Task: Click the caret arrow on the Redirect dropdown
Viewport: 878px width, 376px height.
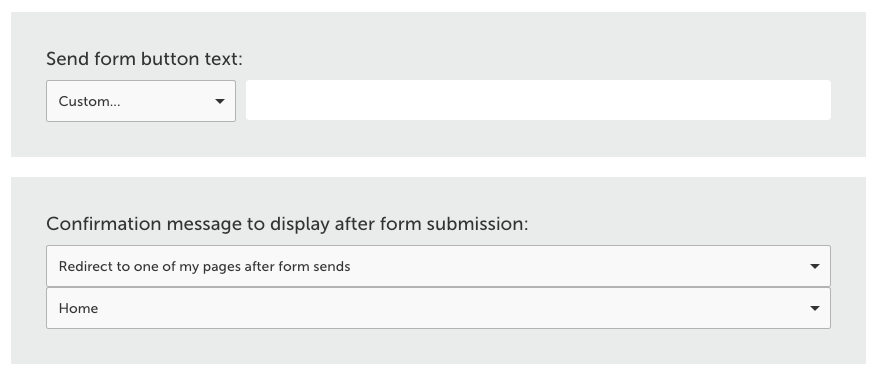Action: [x=815, y=266]
